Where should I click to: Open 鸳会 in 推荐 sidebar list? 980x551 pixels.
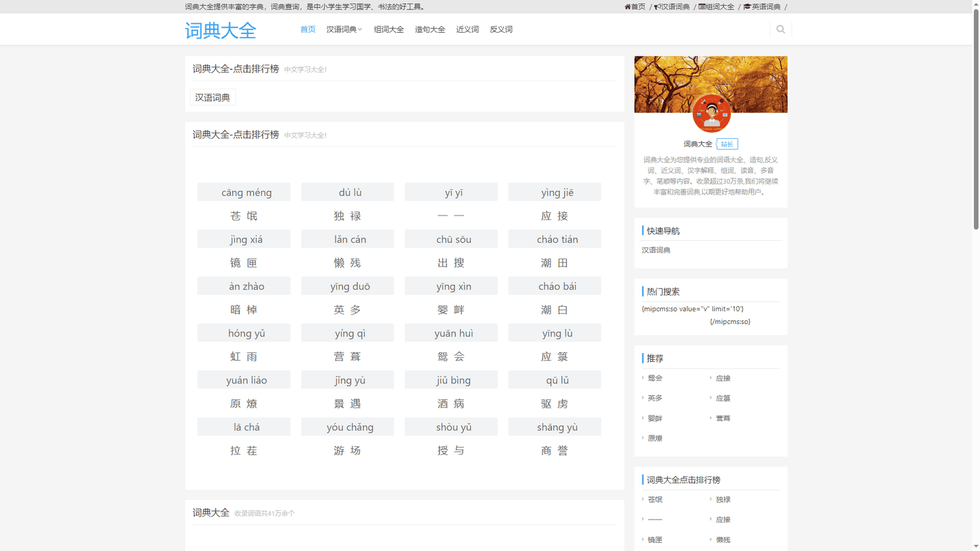point(655,378)
